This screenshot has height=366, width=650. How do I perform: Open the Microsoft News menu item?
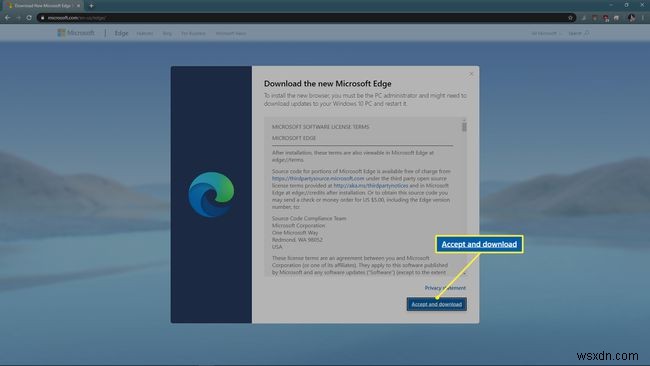(231, 33)
